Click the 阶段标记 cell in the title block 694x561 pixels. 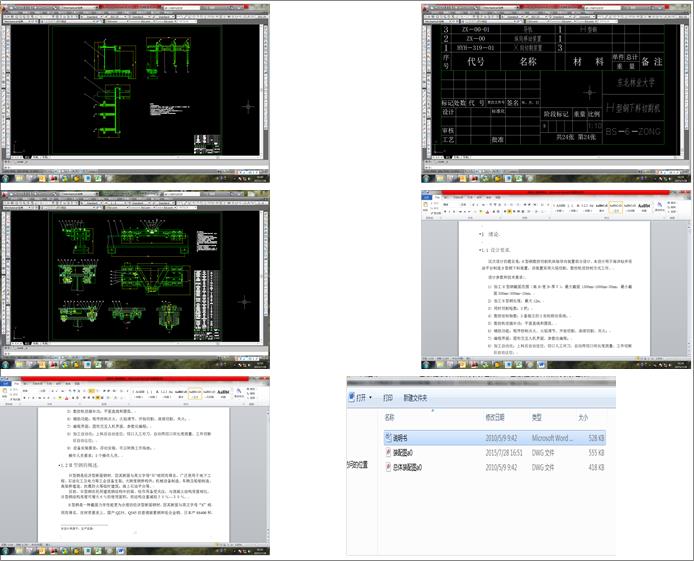click(x=556, y=114)
